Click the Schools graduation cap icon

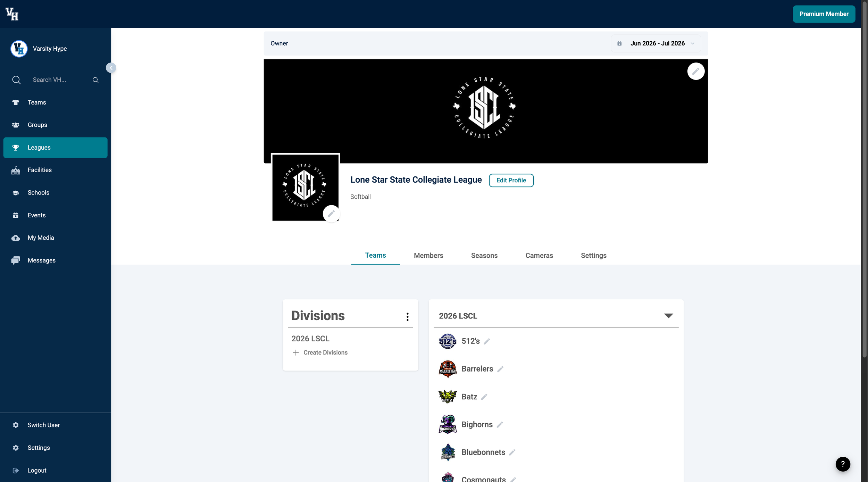click(x=16, y=193)
